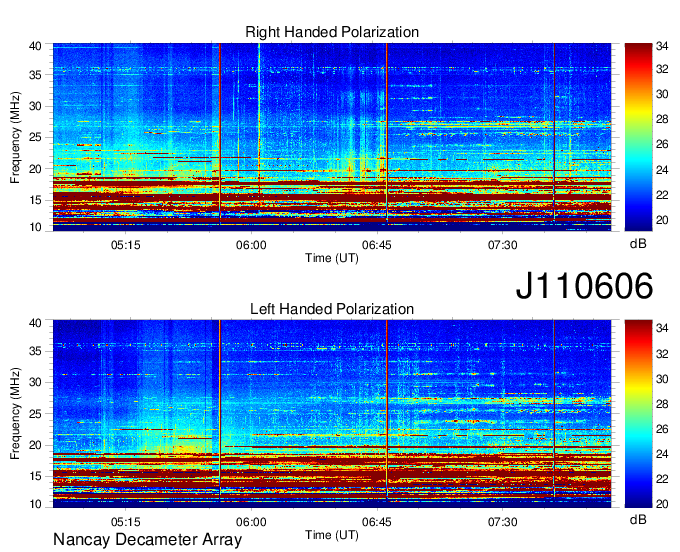Click the 34 dB tick on the lower colorbar
The width and height of the screenshot is (680, 552).
tap(662, 329)
